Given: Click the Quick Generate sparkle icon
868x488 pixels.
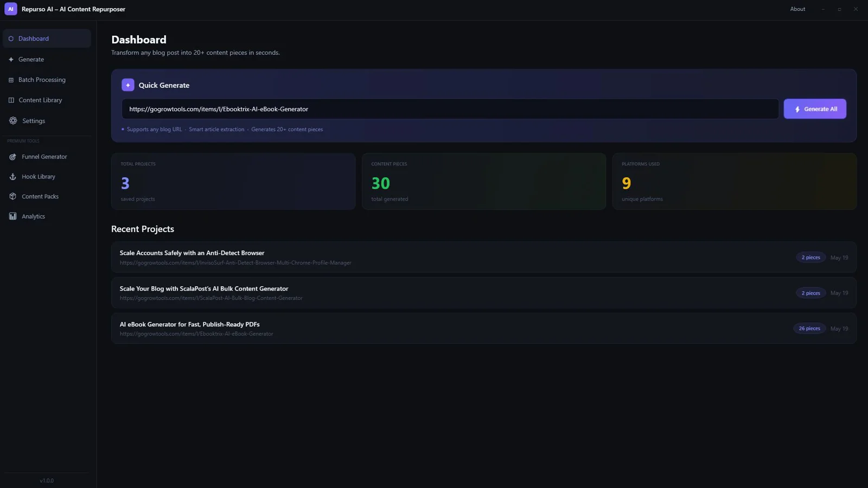Looking at the screenshot, I should pyautogui.click(x=128, y=85).
